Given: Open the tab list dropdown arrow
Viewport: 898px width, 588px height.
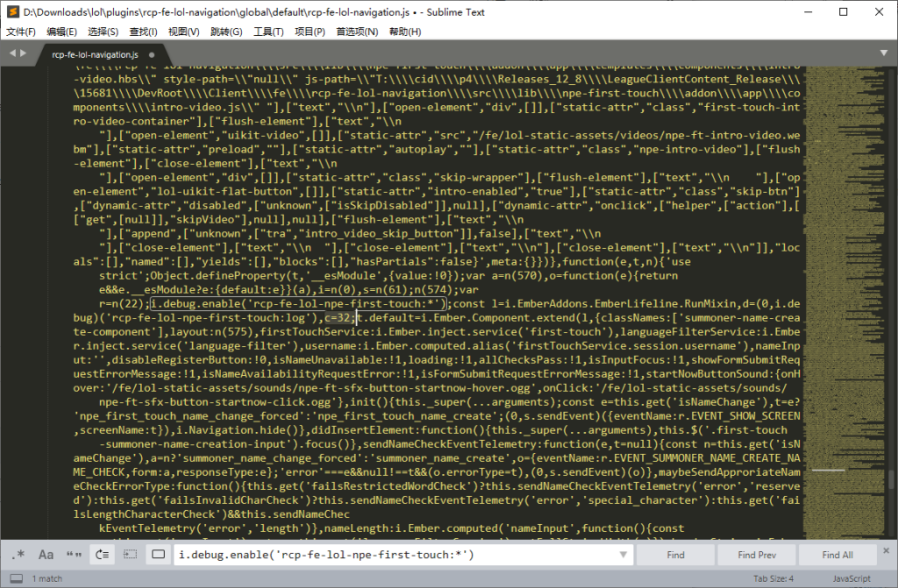Looking at the screenshot, I should coord(883,53).
